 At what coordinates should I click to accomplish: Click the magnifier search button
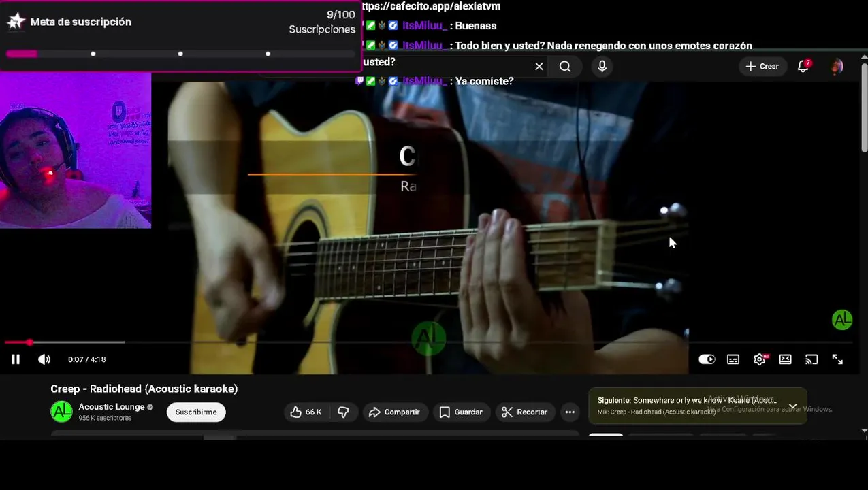(x=565, y=66)
